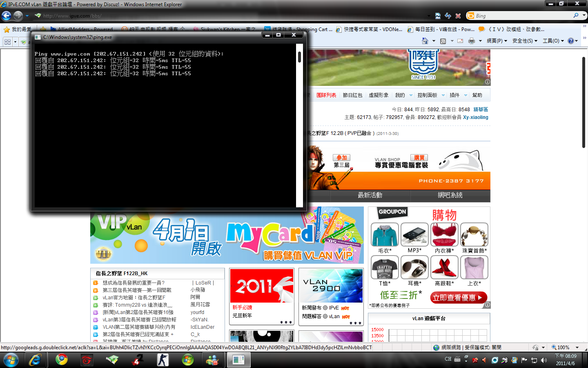Open favorite 《ＩＶ》改模組、改參數
This screenshot has height=368, width=588.
click(x=511, y=29)
